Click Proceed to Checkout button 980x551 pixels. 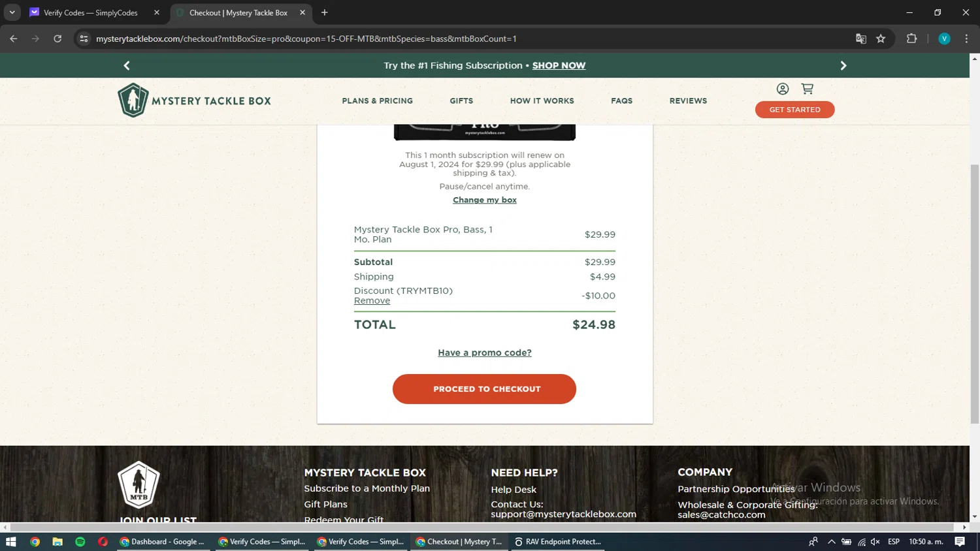484,389
